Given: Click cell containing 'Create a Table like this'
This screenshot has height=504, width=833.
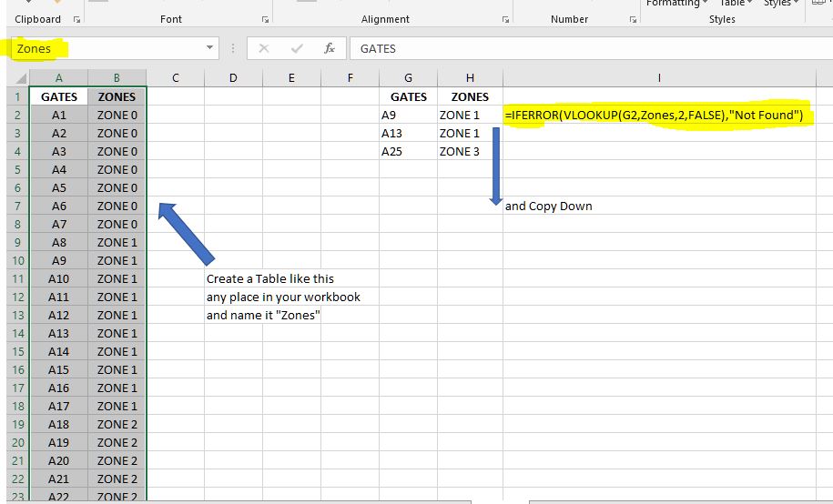Looking at the screenshot, I should click(233, 278).
